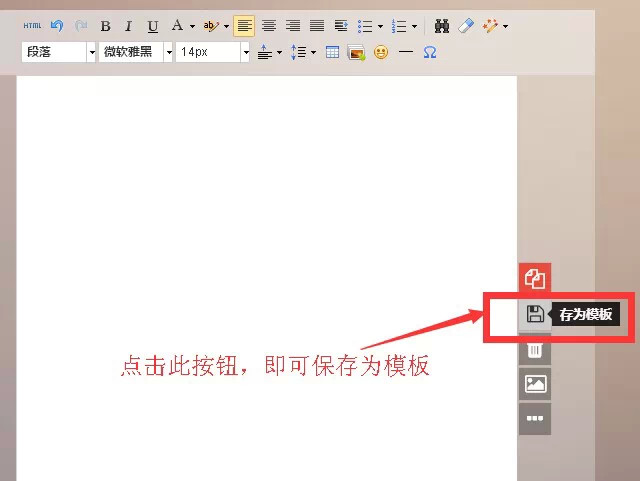Clear formatting with the eraser icon
This screenshot has height=481, width=640.
pos(466,26)
